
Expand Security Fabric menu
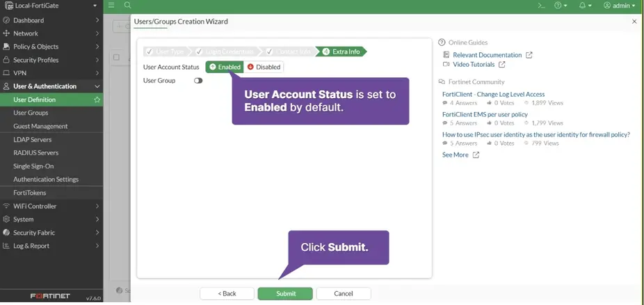pyautogui.click(x=51, y=233)
